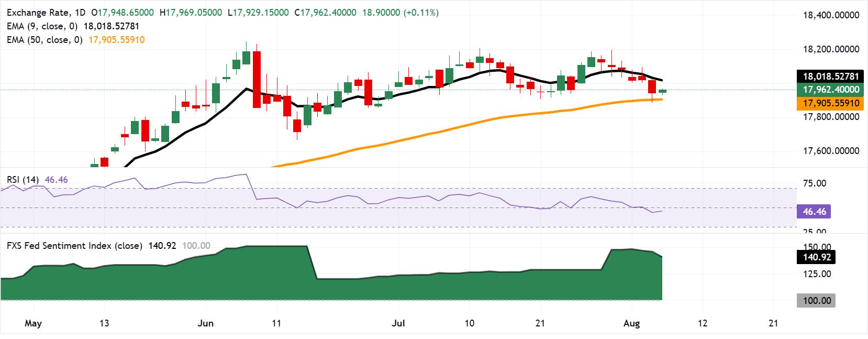
Task: Click the sentiment legend value 140.92
Action: (162, 246)
